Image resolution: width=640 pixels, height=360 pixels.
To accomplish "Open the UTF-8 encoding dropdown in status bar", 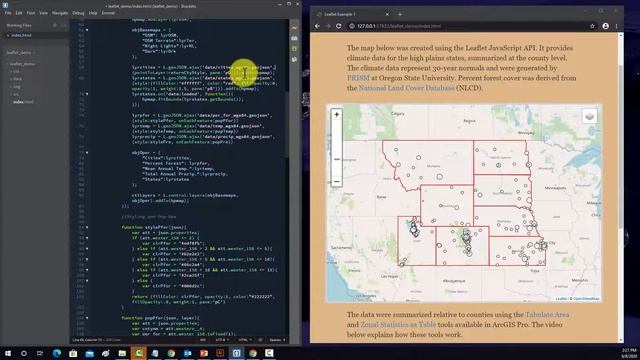I will 221,340.
